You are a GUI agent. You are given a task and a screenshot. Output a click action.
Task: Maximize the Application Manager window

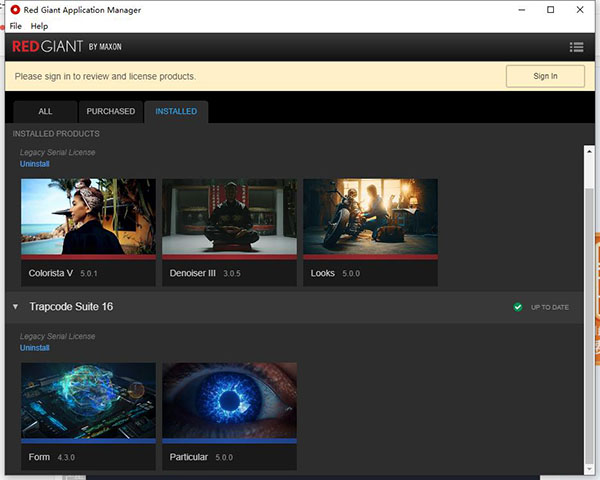551,10
